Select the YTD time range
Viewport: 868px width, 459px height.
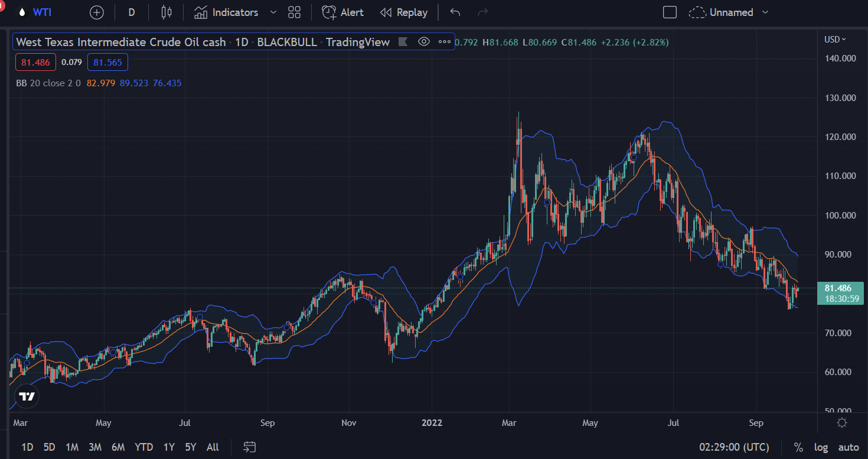coord(143,447)
